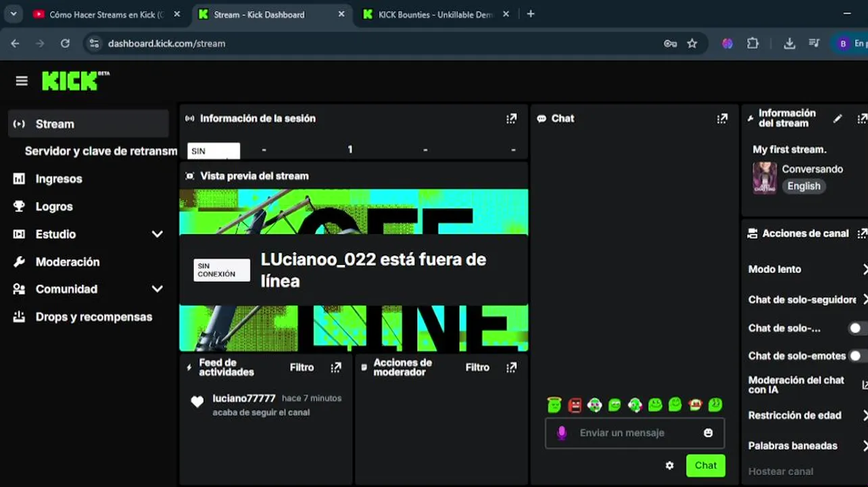Edit stream info with the pencil icon
868x487 pixels.
[x=838, y=118]
